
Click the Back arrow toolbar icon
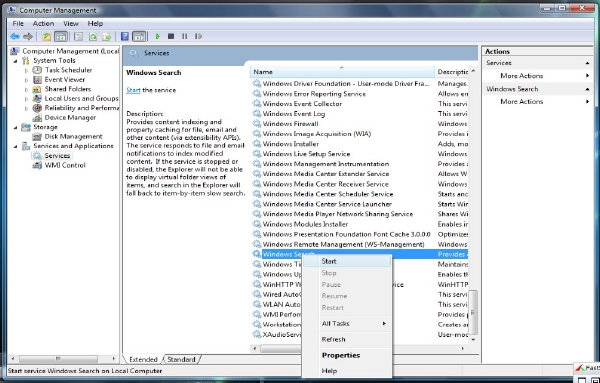click(x=15, y=37)
